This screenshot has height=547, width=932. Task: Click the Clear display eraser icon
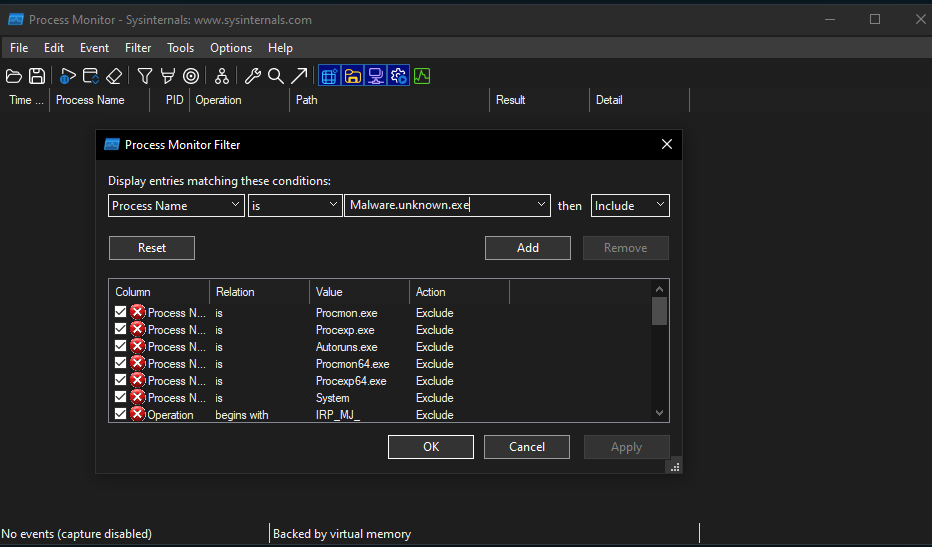[x=114, y=76]
